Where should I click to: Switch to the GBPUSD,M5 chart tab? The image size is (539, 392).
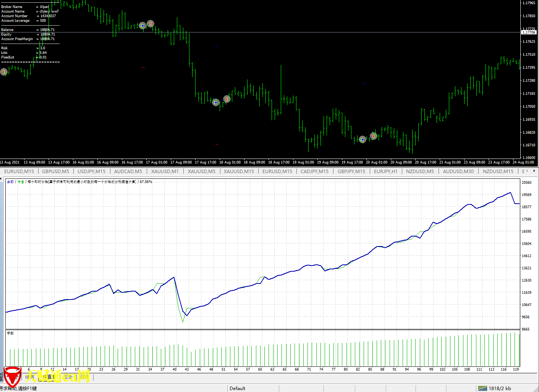[x=55, y=172]
